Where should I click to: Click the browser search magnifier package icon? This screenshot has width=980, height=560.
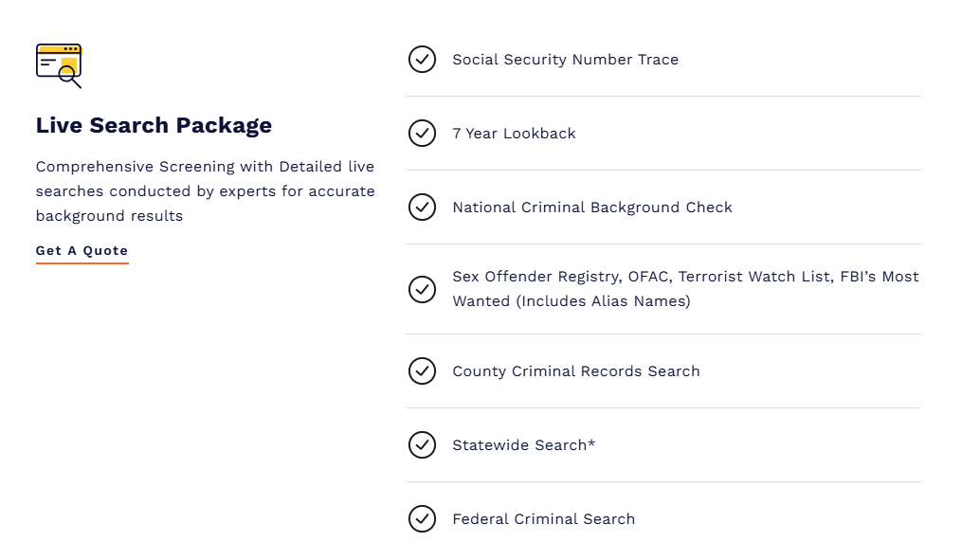point(59,65)
